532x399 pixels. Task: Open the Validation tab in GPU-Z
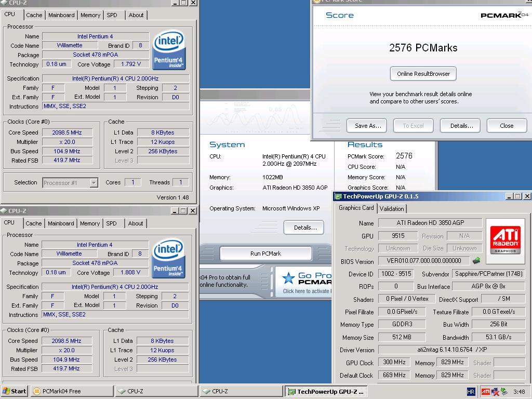392,209
